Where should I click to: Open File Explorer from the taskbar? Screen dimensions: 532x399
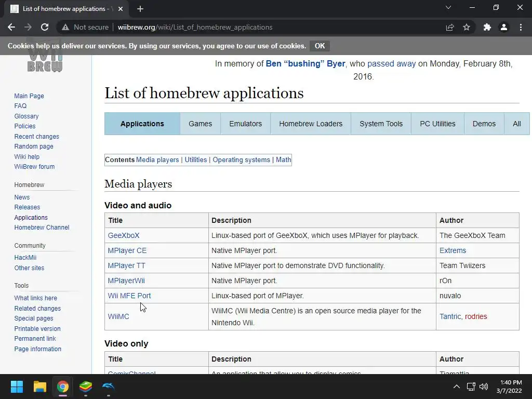[39, 387]
